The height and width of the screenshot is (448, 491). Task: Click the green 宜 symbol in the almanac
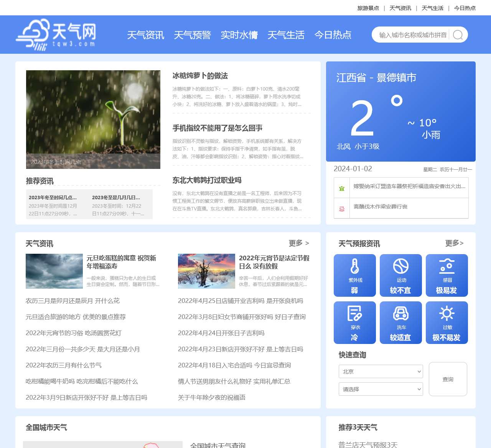pos(341,188)
